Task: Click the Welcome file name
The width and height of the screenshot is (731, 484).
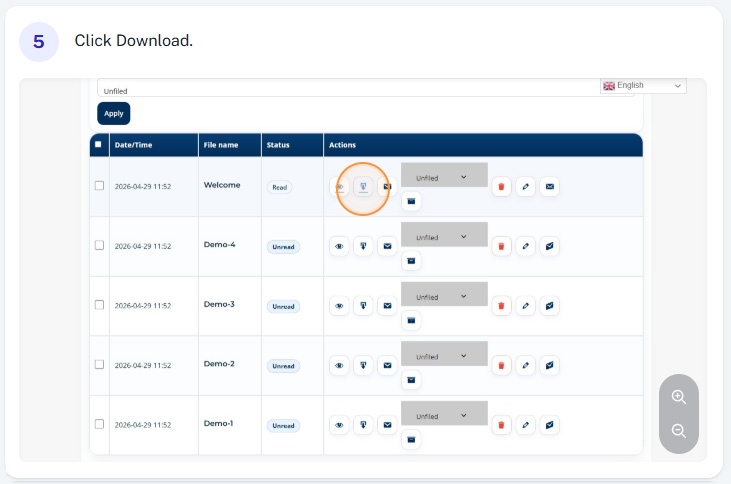Action: pos(222,185)
